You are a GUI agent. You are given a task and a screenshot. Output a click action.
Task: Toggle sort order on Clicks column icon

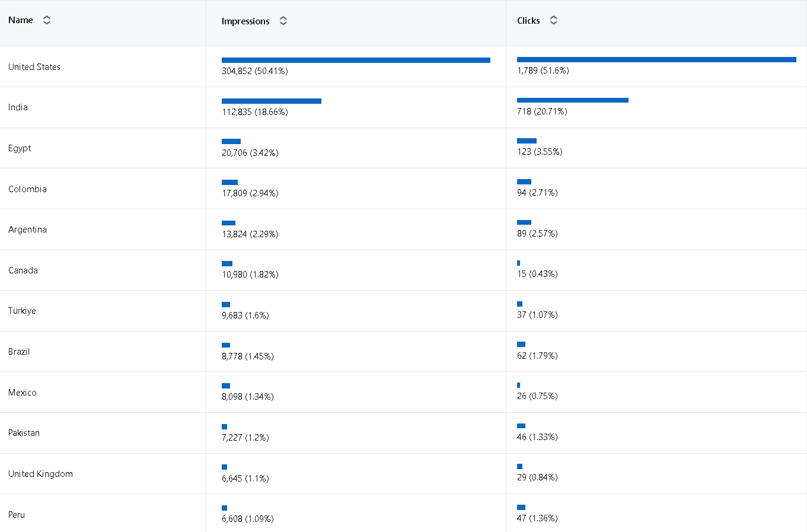coord(553,20)
